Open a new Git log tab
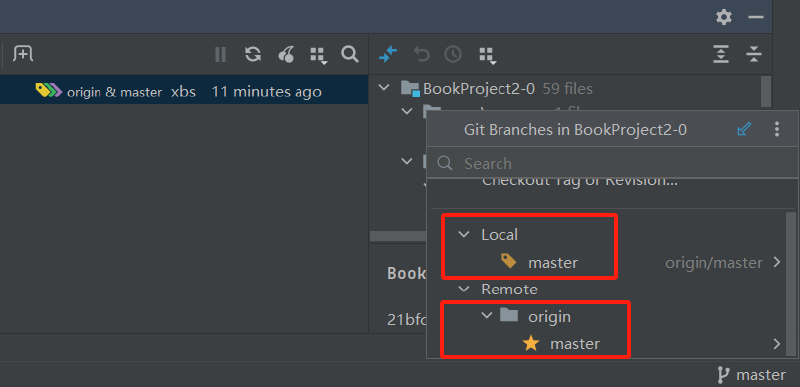800x387 pixels. pos(23,53)
